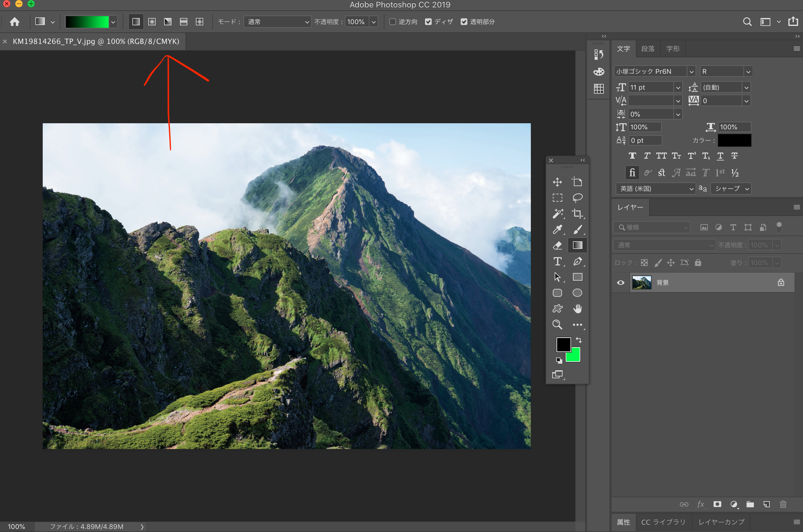This screenshot has width=803, height=532.
Task: Select the Horizontal Type tool
Action: coord(557,261)
